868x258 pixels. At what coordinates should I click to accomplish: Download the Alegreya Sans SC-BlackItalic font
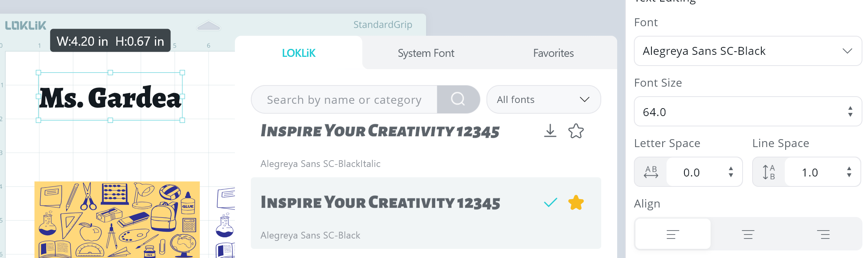550,131
